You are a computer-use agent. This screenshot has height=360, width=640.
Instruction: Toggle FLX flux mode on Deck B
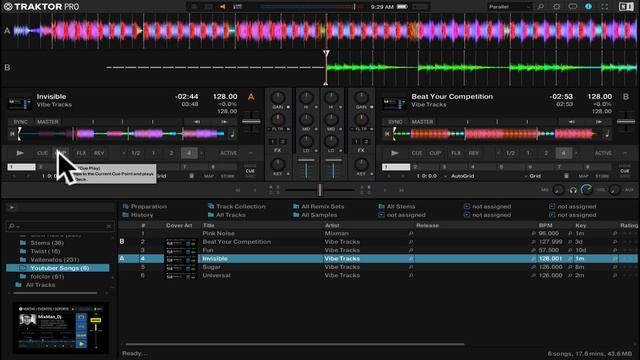click(x=456, y=153)
